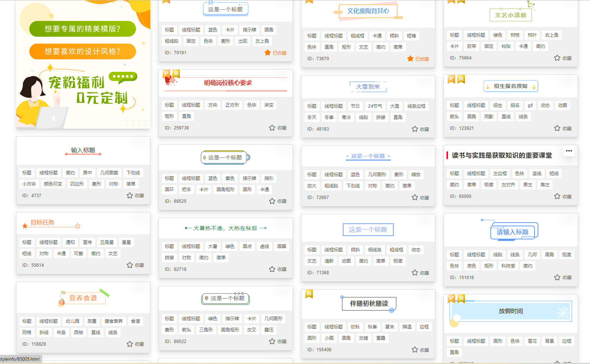
Task: Toggle 收藏 on the 文艺小清新 template
Action: click(x=557, y=58)
